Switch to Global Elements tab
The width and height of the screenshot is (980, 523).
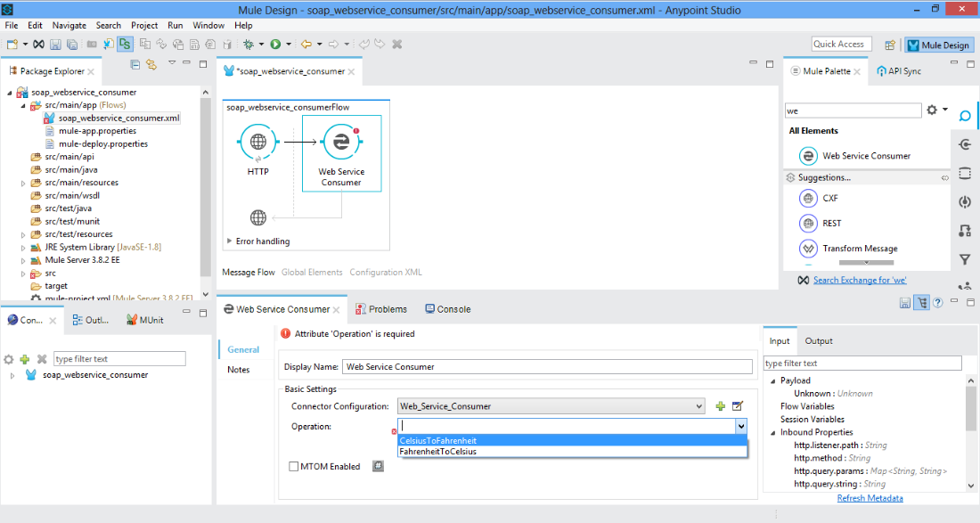click(x=312, y=273)
